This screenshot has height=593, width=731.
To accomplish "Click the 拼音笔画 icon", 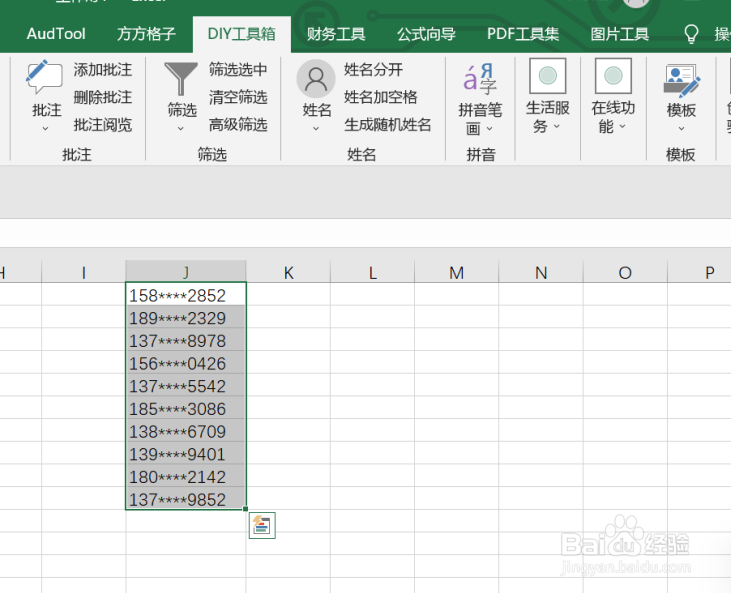I will pyautogui.click(x=480, y=79).
